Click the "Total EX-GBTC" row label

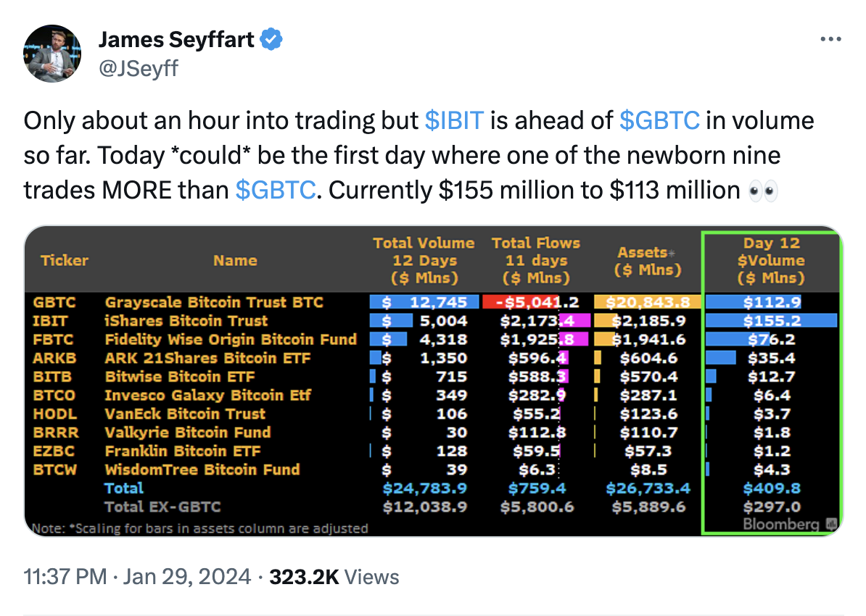tap(162, 507)
